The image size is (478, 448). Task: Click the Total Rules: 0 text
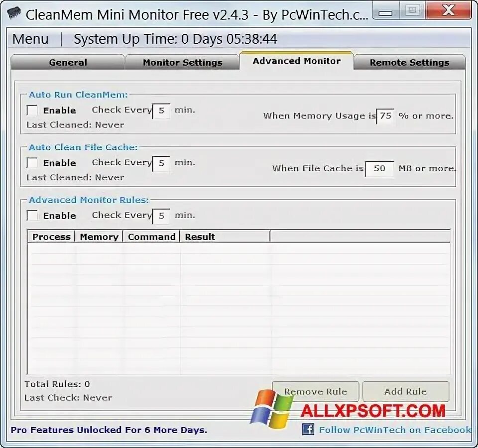pyautogui.click(x=57, y=384)
